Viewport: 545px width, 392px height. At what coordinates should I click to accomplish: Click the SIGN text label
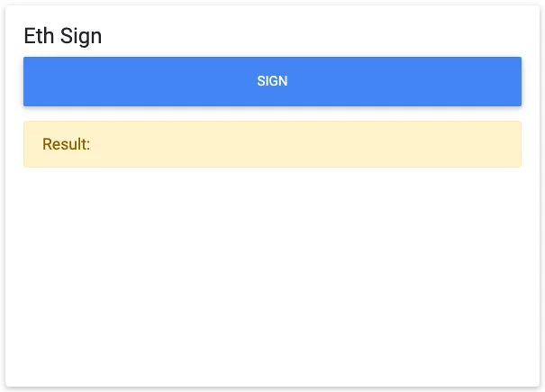click(272, 81)
